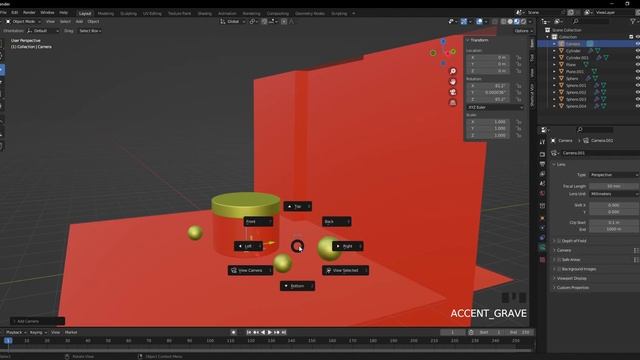Image resolution: width=640 pixels, height=360 pixels.
Task: Toggle visibility eye for Plane in outliner
Action: pos(638,64)
